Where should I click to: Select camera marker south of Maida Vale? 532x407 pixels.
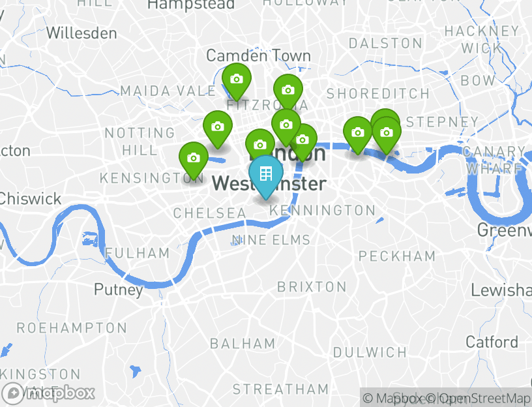coord(218,128)
